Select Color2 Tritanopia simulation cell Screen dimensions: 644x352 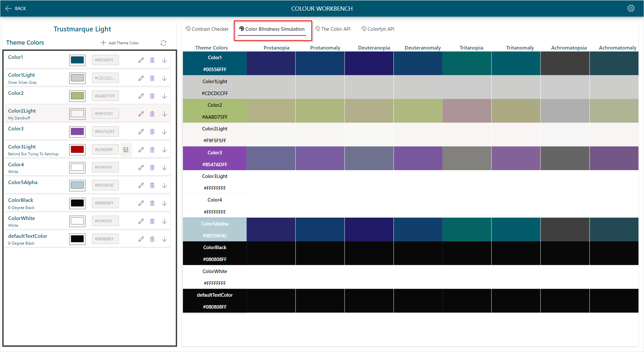pyautogui.click(x=467, y=111)
